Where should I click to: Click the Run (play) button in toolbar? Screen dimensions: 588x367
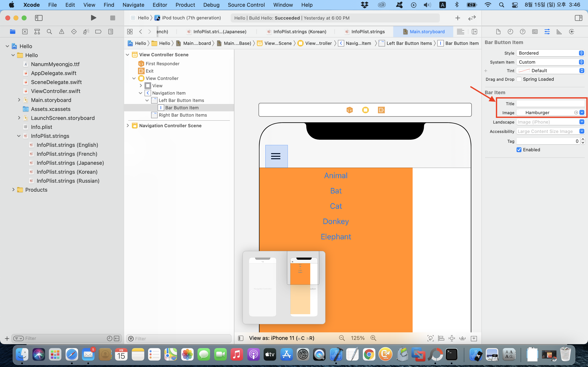[93, 18]
